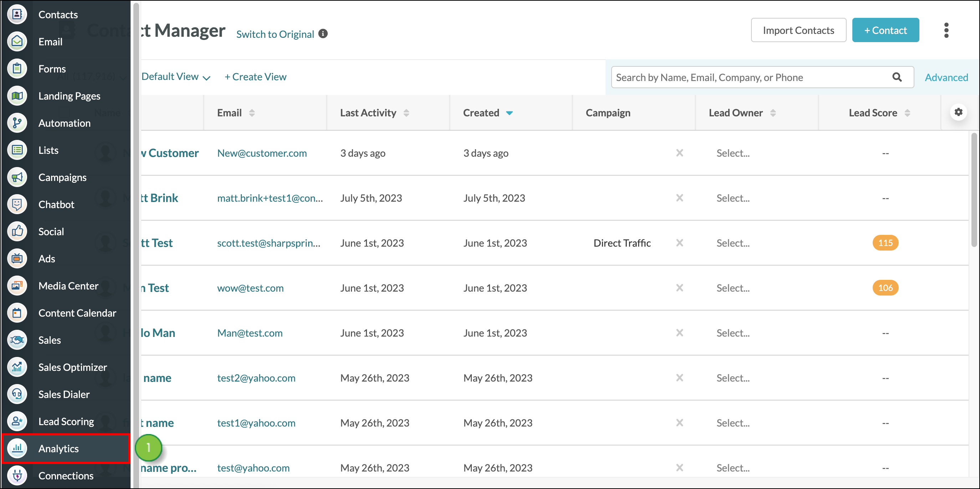The image size is (980, 489).
Task: Click the + Contact button
Action: coord(885,30)
